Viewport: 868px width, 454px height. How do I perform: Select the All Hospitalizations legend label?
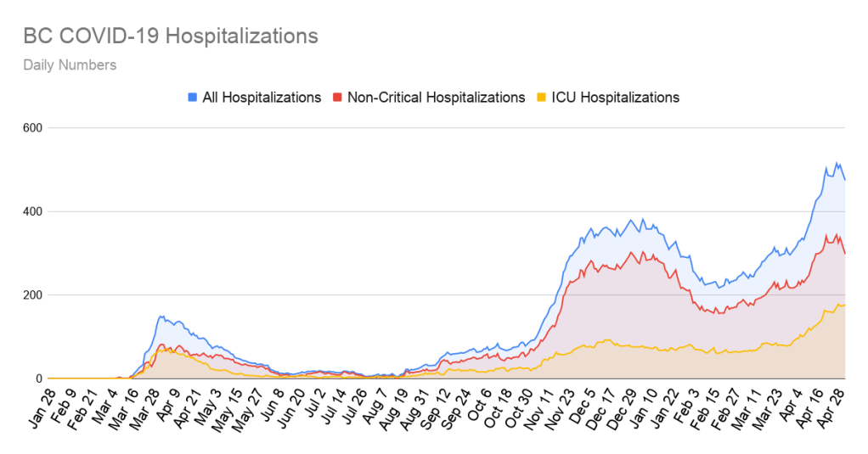click(262, 98)
